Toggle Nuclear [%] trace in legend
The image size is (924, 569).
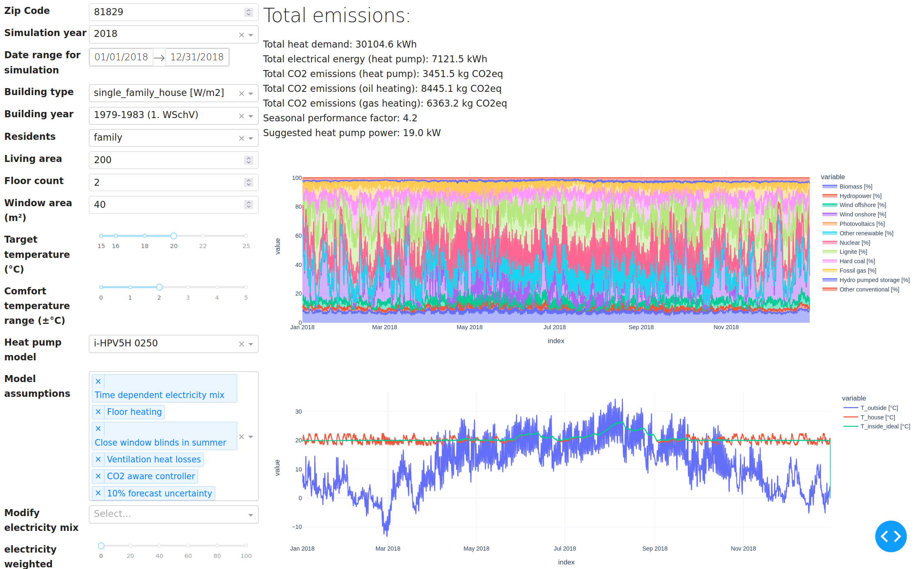tap(854, 243)
